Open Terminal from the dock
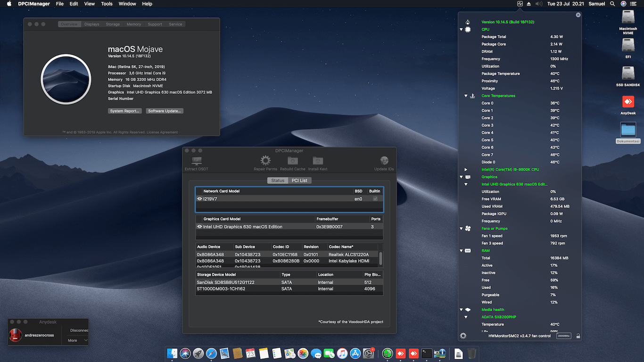The image size is (644, 362). pyautogui.click(x=427, y=353)
